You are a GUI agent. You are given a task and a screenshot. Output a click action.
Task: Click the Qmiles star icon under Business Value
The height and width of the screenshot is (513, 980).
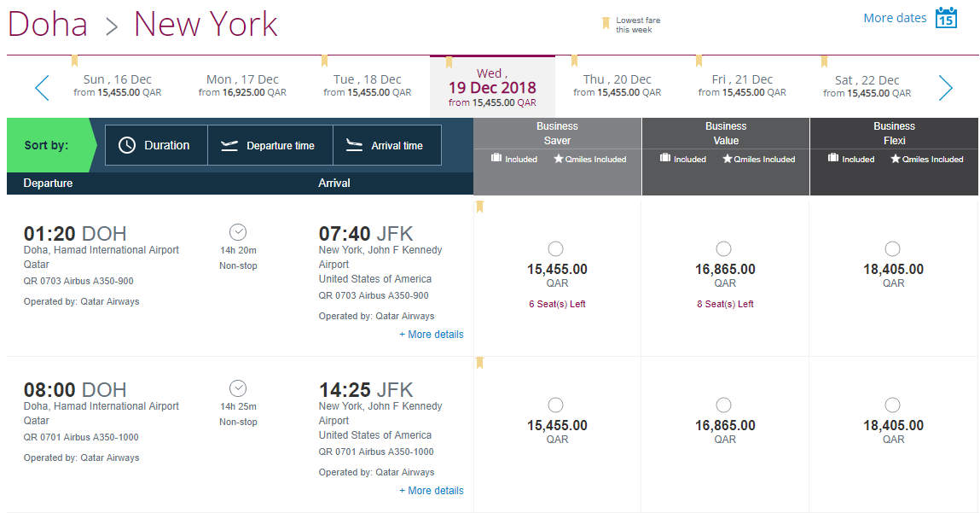[727, 159]
